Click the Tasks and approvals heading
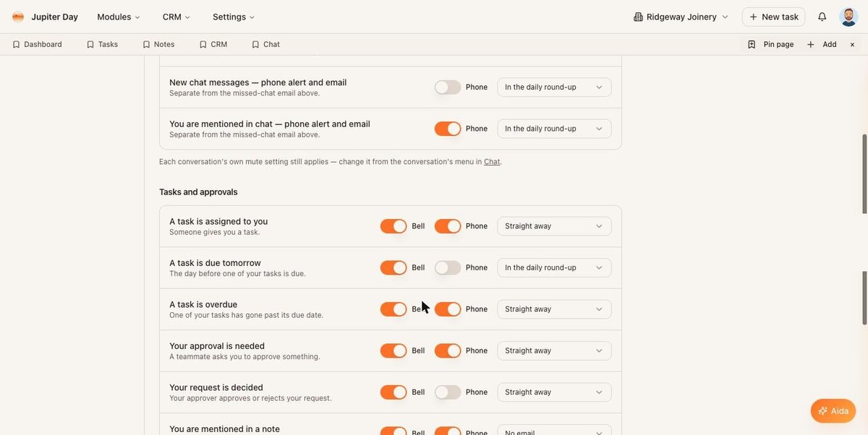This screenshot has height=435, width=868. pos(198,192)
